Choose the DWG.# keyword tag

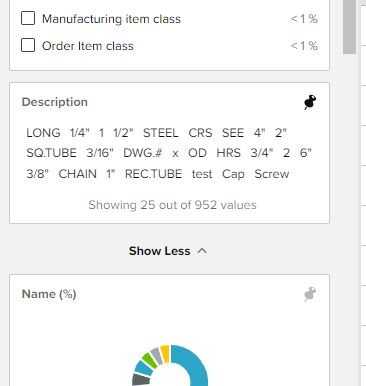(x=143, y=153)
